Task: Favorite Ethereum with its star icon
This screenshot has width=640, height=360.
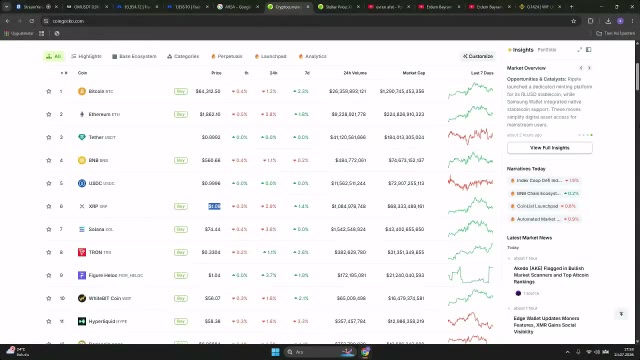Action: tap(49, 114)
